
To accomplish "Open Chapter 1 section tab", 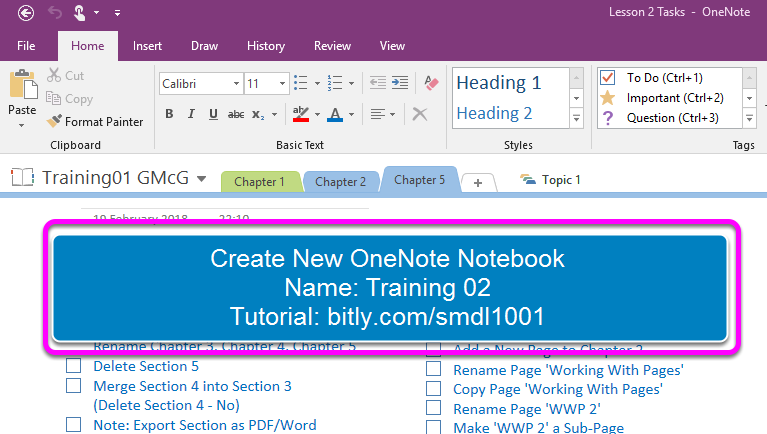I will click(259, 182).
